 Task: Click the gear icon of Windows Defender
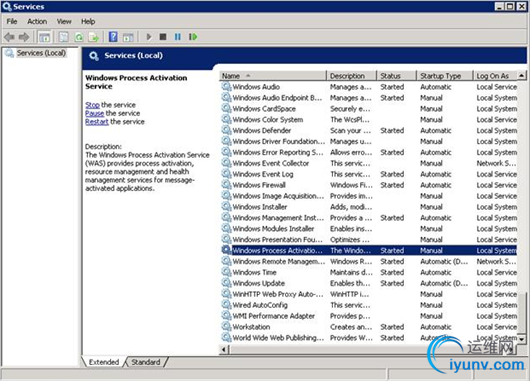click(x=226, y=130)
